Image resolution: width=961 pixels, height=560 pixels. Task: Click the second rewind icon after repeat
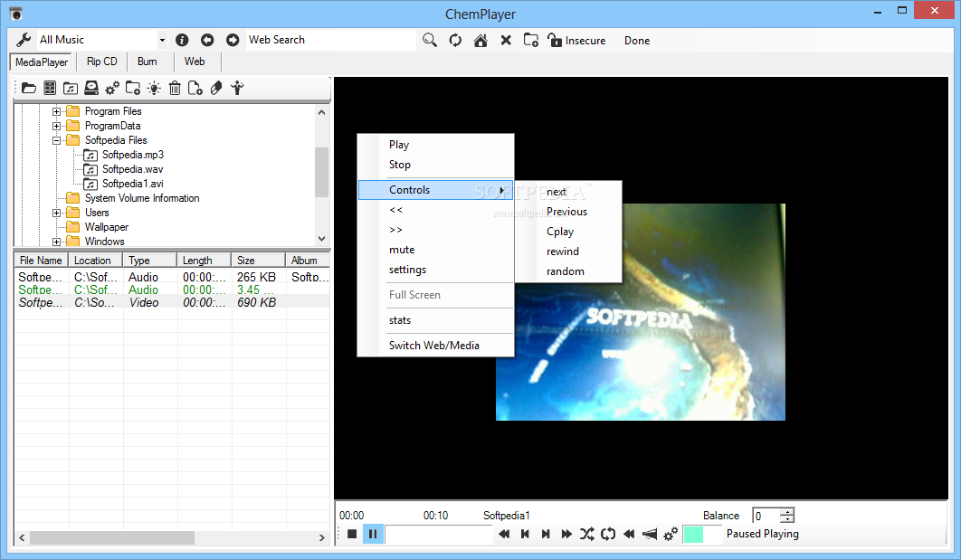click(629, 534)
